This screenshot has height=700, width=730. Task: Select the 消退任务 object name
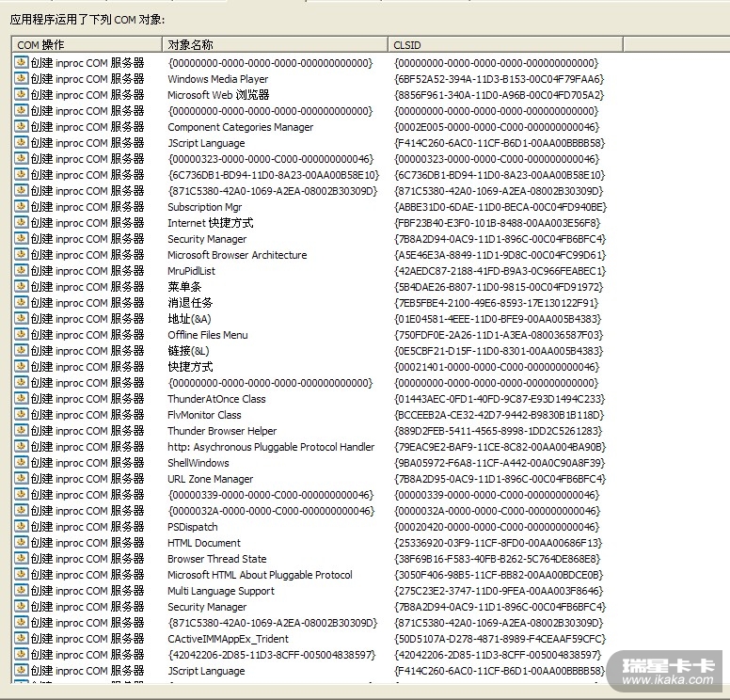190,303
